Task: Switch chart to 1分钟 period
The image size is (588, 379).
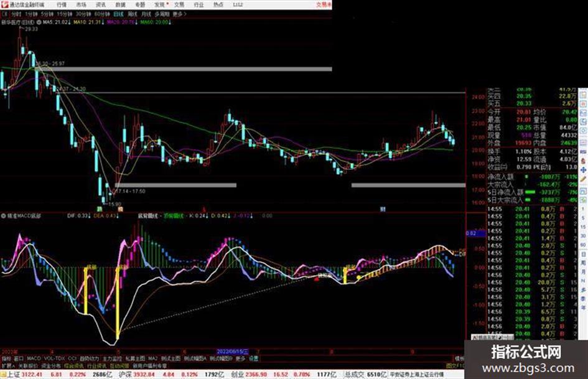Action: pos(31,14)
